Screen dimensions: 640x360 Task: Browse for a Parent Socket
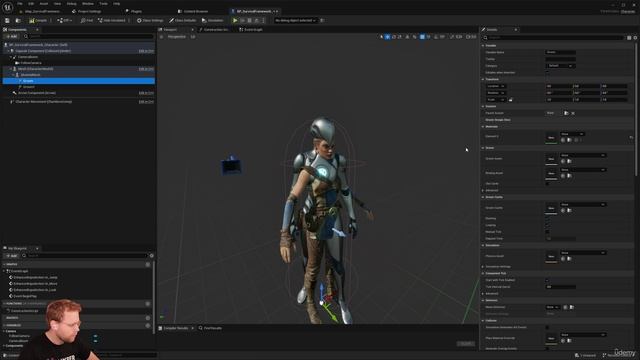pos(567,113)
